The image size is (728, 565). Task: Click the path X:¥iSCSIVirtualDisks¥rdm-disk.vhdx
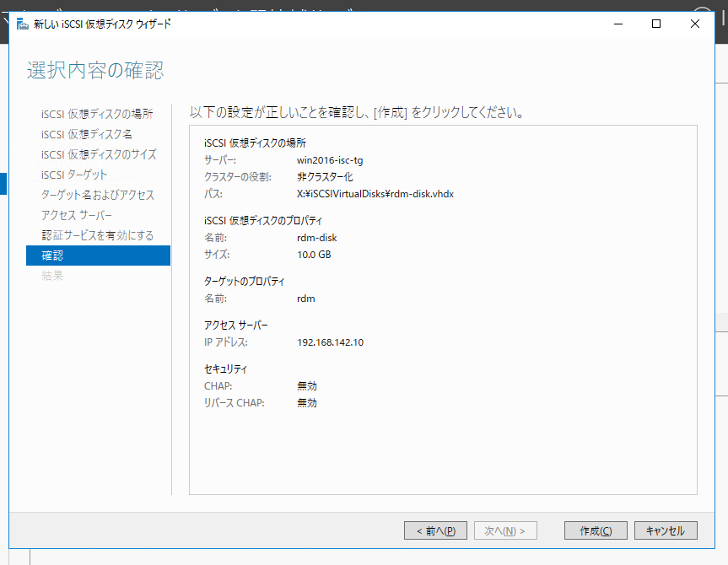[375, 194]
